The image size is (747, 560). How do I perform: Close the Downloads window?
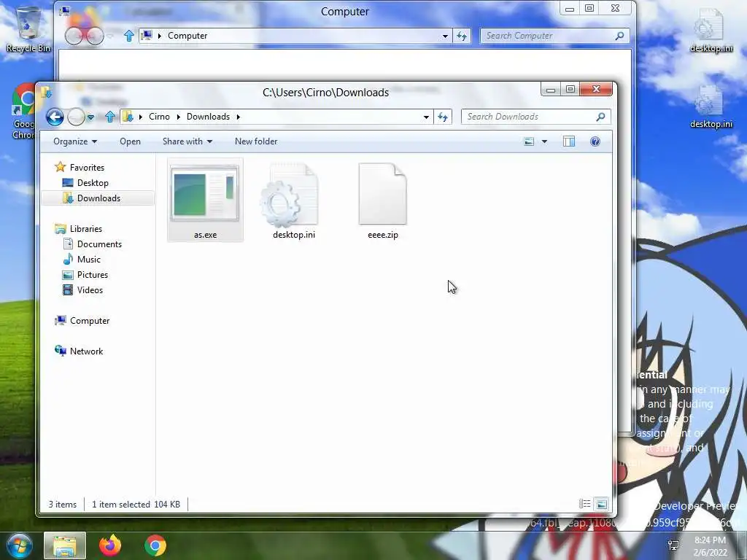(596, 89)
